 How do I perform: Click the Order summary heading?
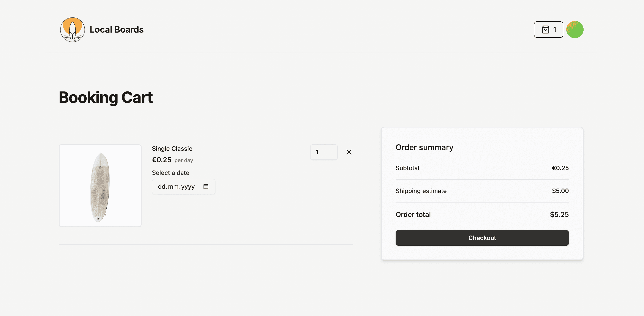424,147
